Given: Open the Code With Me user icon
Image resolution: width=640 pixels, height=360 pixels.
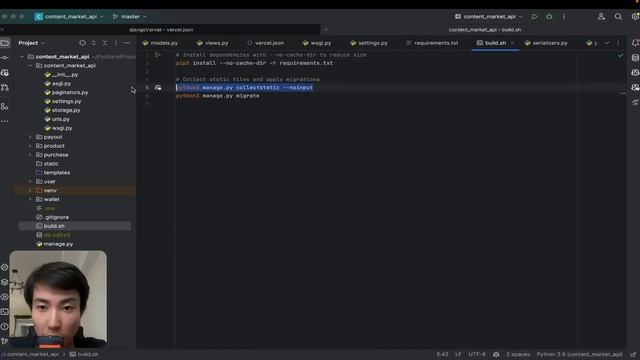Looking at the screenshot, I should point(601,16).
